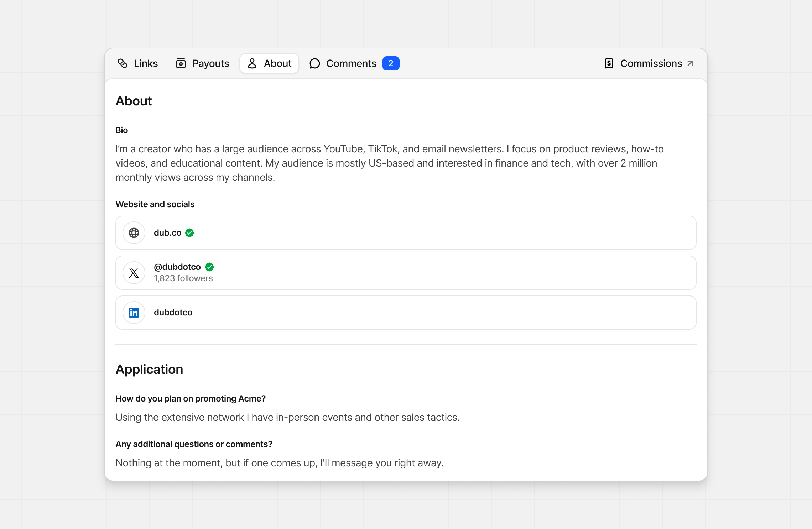Click the globe website icon

tap(134, 233)
